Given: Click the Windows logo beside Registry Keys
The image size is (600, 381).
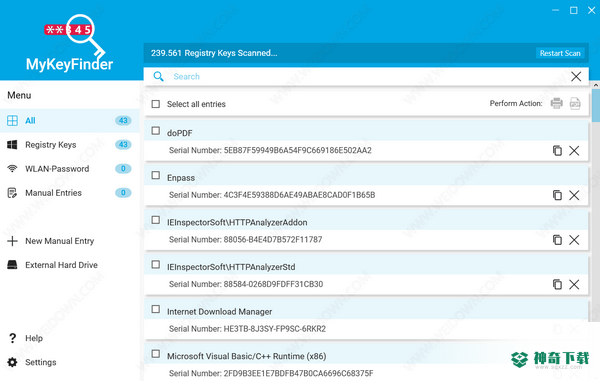Looking at the screenshot, I should (12, 145).
